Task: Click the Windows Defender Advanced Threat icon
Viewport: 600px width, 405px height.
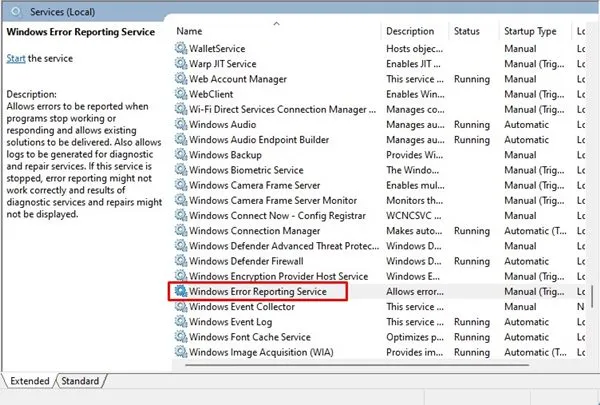Action: [181, 246]
